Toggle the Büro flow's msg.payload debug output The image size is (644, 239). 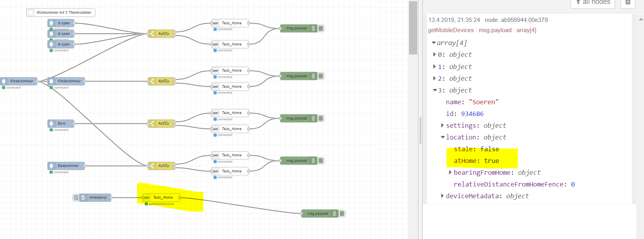[x=321, y=118]
